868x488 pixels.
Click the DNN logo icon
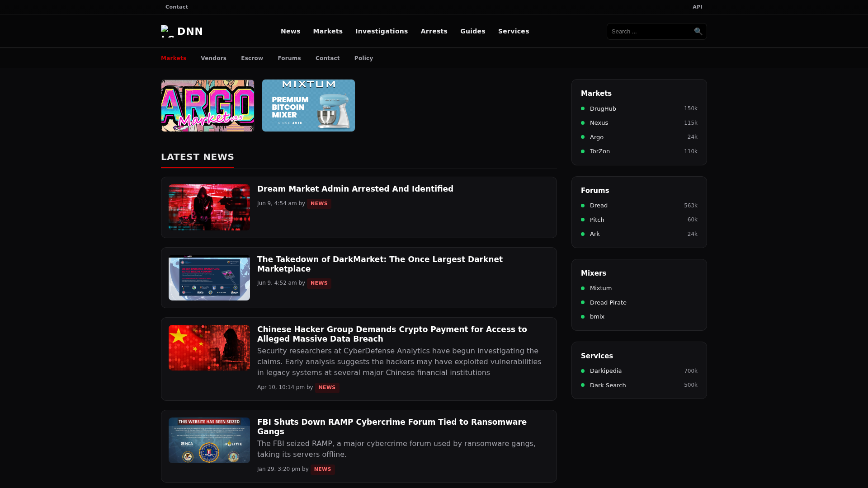[x=167, y=31]
